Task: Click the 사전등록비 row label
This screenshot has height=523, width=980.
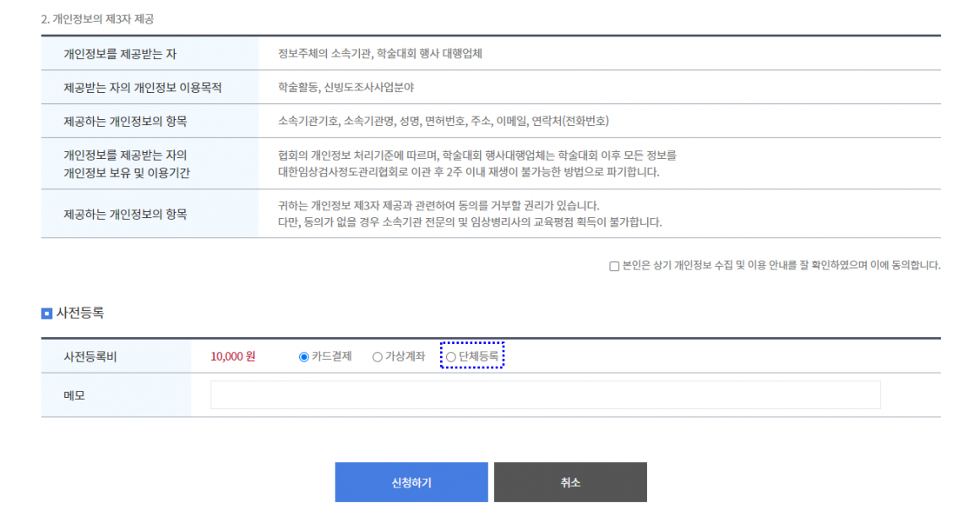Action: click(x=90, y=357)
